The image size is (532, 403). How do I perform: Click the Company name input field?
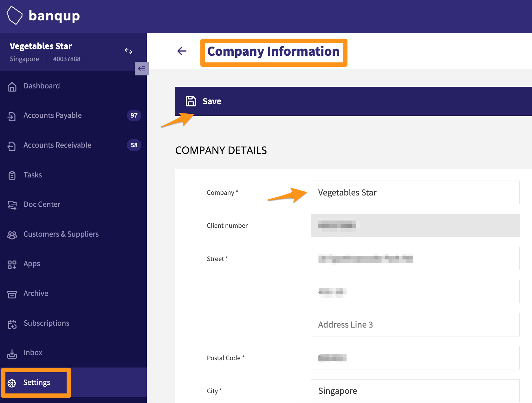pyautogui.click(x=415, y=192)
